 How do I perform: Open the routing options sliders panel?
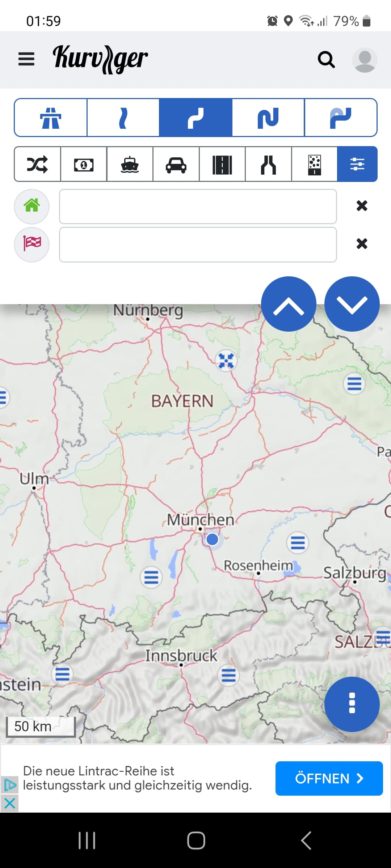tap(357, 164)
